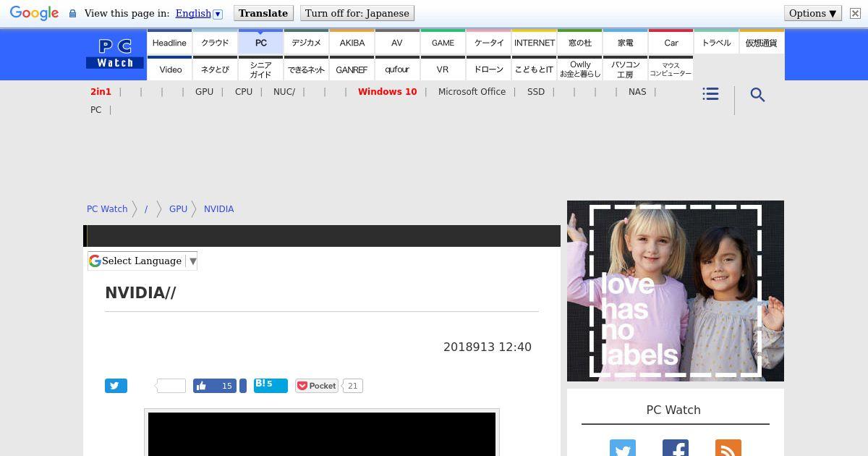Save article to Pocket
This screenshot has height=456, width=868.
click(317, 386)
